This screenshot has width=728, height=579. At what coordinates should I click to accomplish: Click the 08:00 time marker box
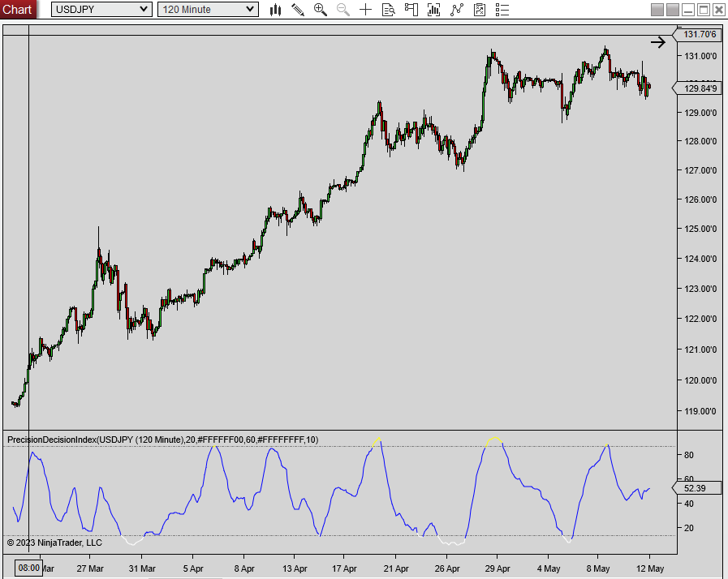(27, 568)
